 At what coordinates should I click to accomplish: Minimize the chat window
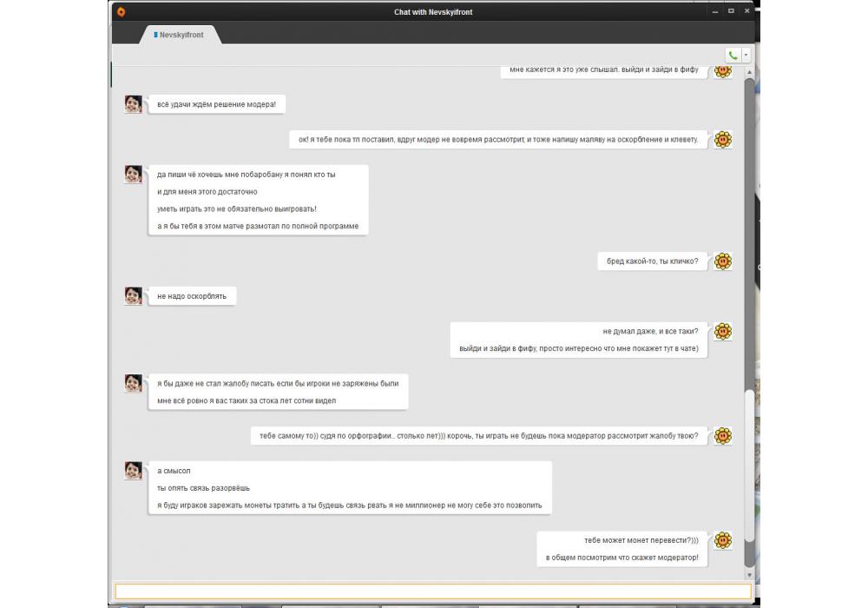pyautogui.click(x=715, y=11)
